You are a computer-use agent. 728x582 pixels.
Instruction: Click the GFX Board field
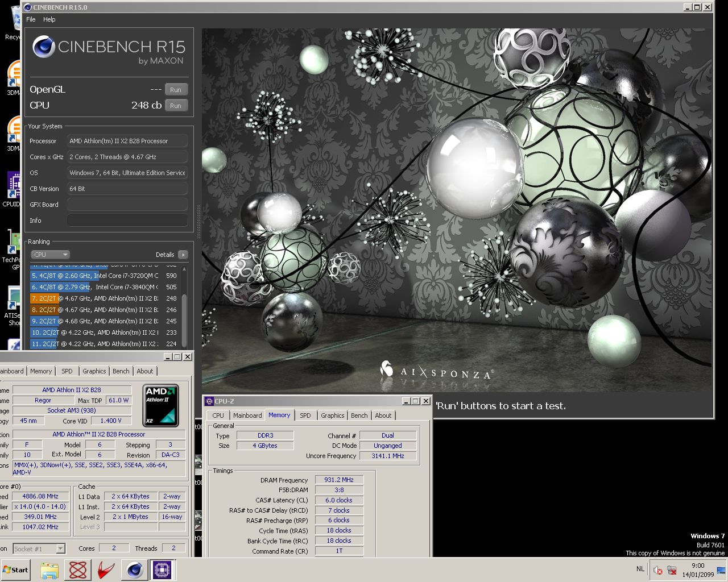coord(127,205)
